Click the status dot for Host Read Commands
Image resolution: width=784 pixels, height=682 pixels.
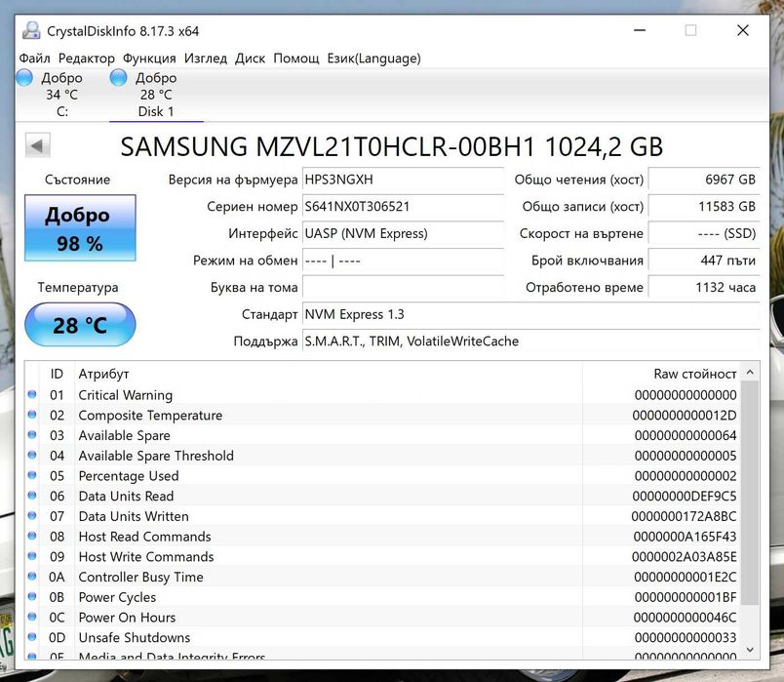pos(32,536)
